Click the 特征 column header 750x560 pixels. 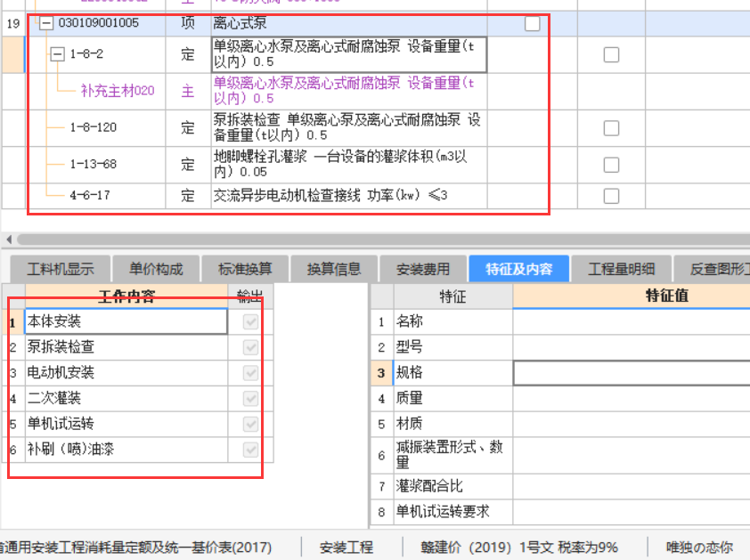[453, 296]
